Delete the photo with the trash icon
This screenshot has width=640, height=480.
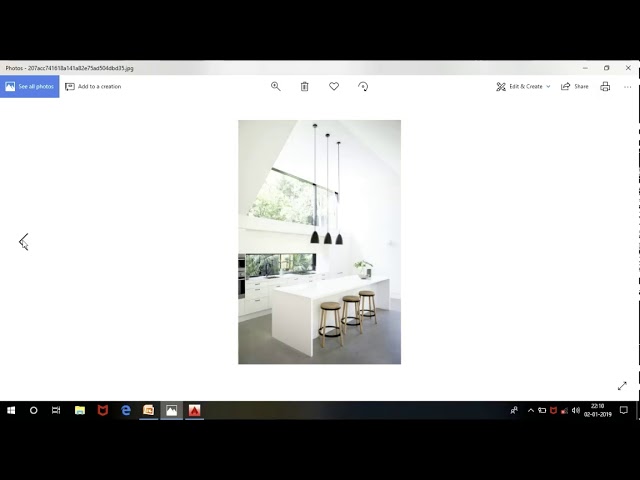304,87
